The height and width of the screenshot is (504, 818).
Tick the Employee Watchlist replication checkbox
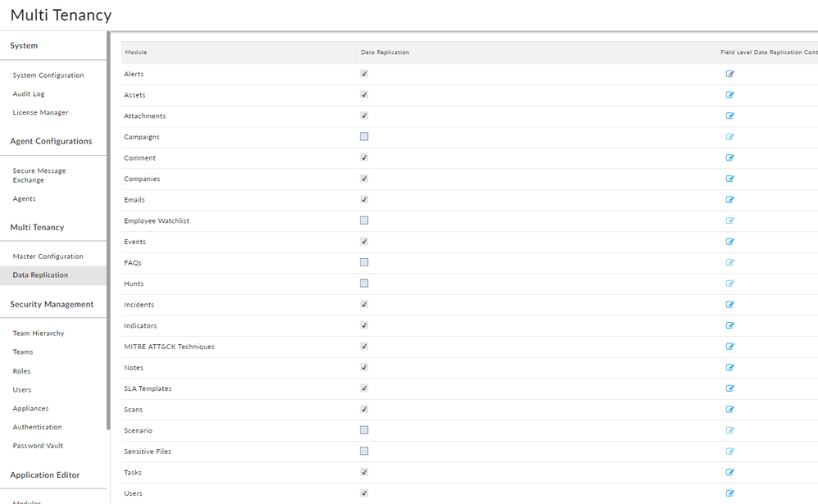tap(364, 220)
